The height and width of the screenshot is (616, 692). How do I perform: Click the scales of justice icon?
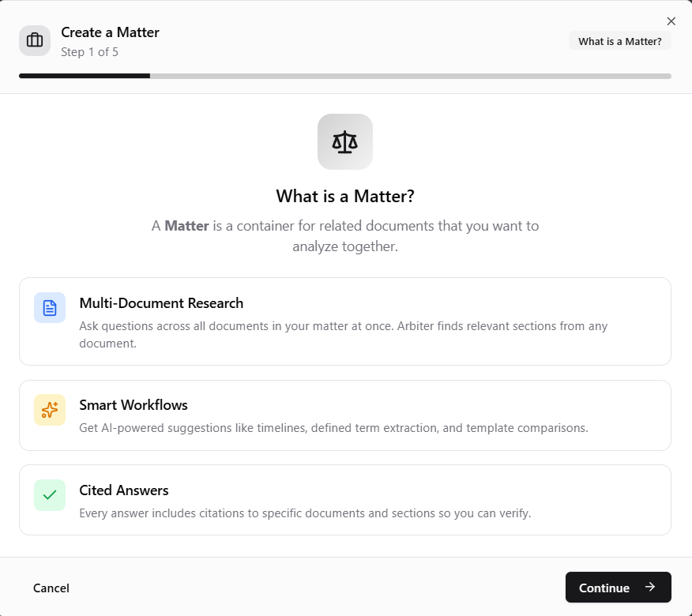(x=345, y=141)
